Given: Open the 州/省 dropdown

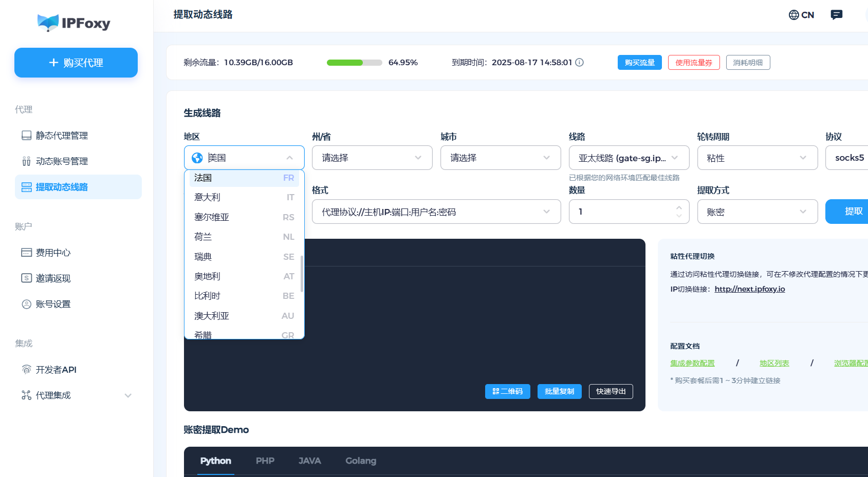Looking at the screenshot, I should 372,158.
